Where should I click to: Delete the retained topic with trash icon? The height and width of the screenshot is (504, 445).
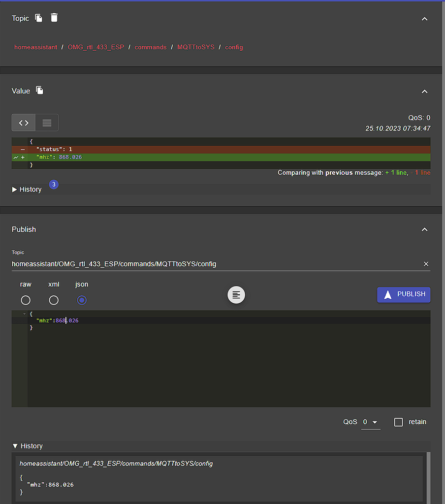click(54, 18)
